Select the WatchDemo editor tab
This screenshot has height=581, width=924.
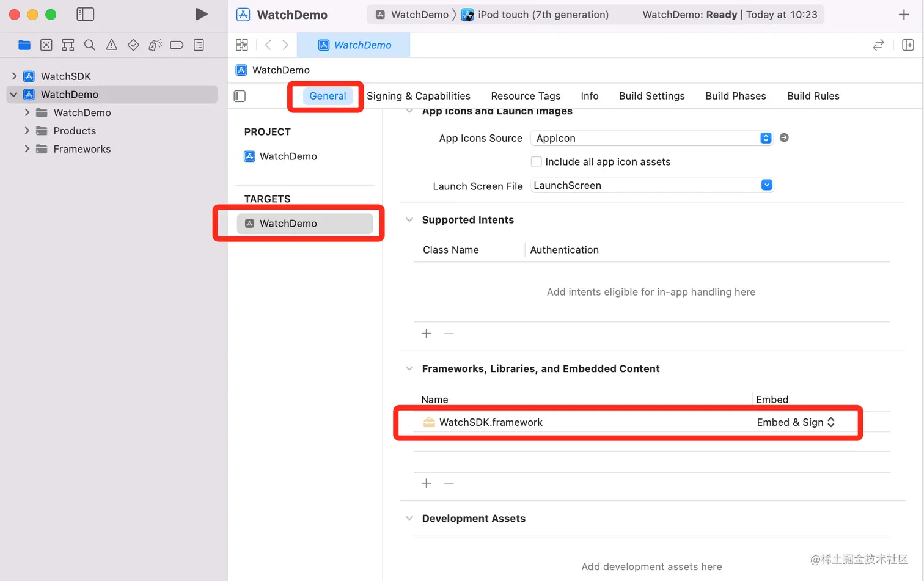coord(354,45)
